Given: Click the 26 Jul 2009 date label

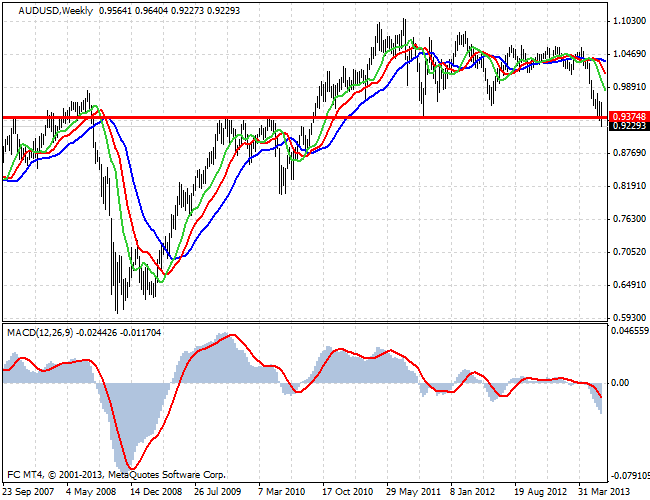Looking at the screenshot, I should [218, 492].
